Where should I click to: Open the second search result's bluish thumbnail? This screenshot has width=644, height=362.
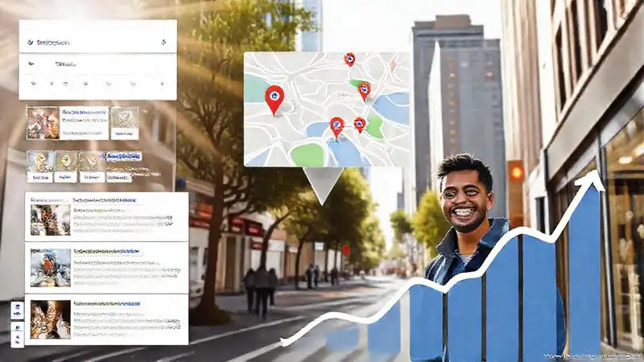pos(50,268)
